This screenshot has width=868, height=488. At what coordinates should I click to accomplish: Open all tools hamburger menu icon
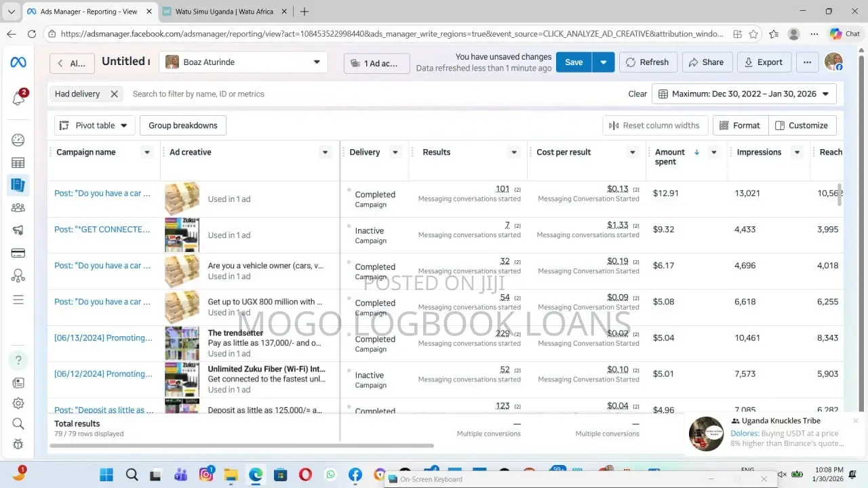click(x=18, y=300)
